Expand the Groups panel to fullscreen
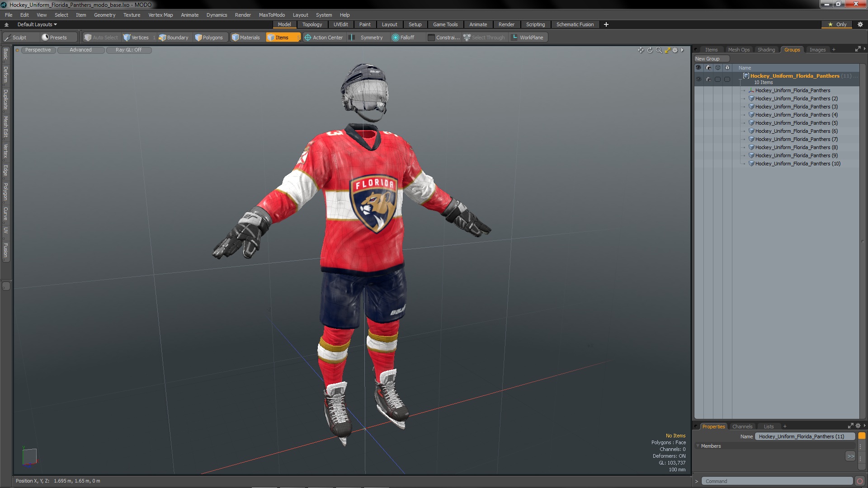The height and width of the screenshot is (488, 868). click(858, 49)
